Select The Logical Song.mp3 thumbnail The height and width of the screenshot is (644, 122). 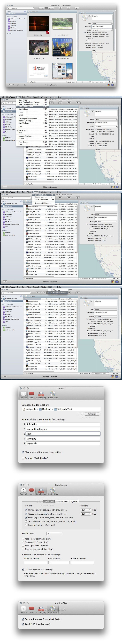(x=62, y=48)
